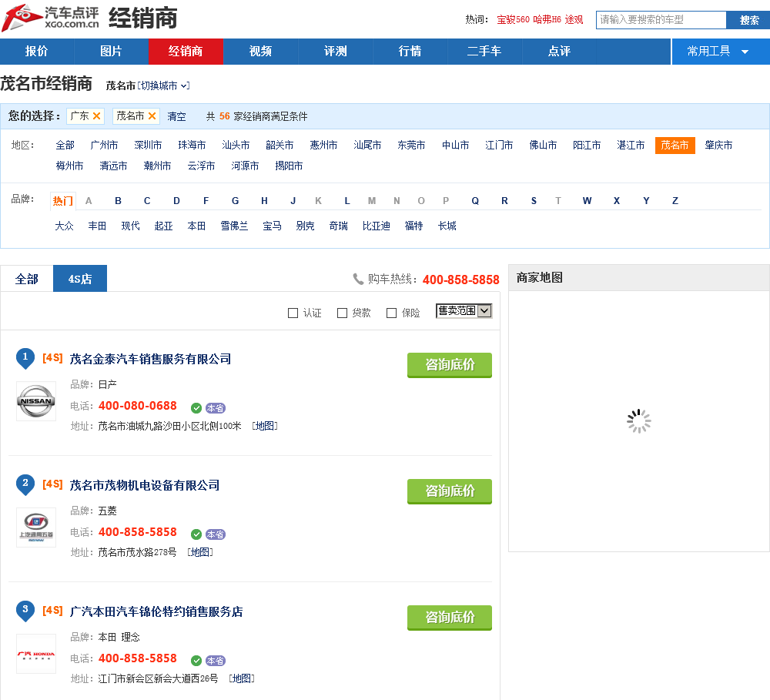Click the highlighted 茂名市 region button
This screenshot has width=770, height=700.
[675, 146]
